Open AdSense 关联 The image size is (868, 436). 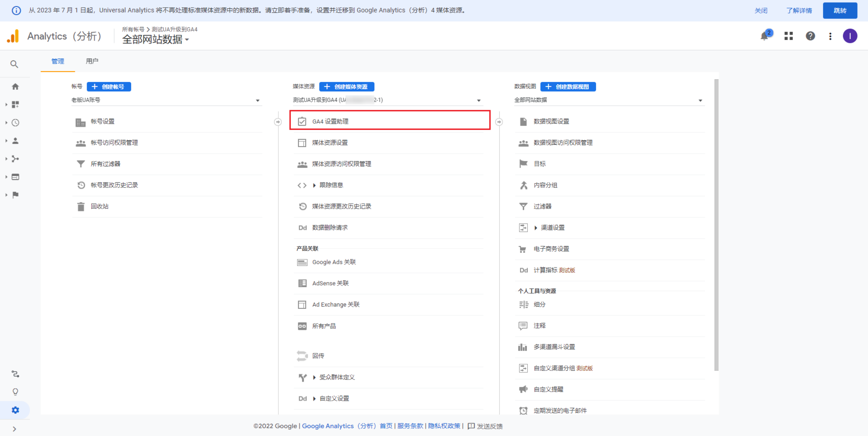[x=388, y=283]
